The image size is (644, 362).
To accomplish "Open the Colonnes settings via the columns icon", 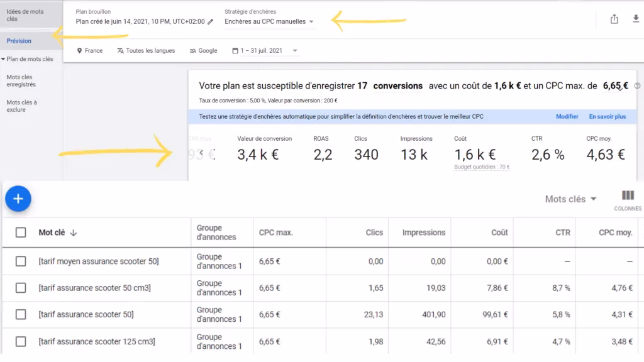I will coord(627,196).
